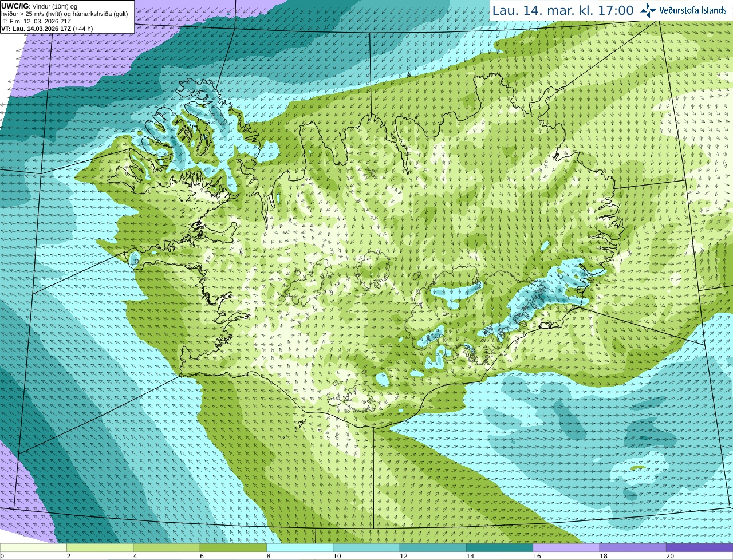Click the legend scale value '14'

[470, 556]
